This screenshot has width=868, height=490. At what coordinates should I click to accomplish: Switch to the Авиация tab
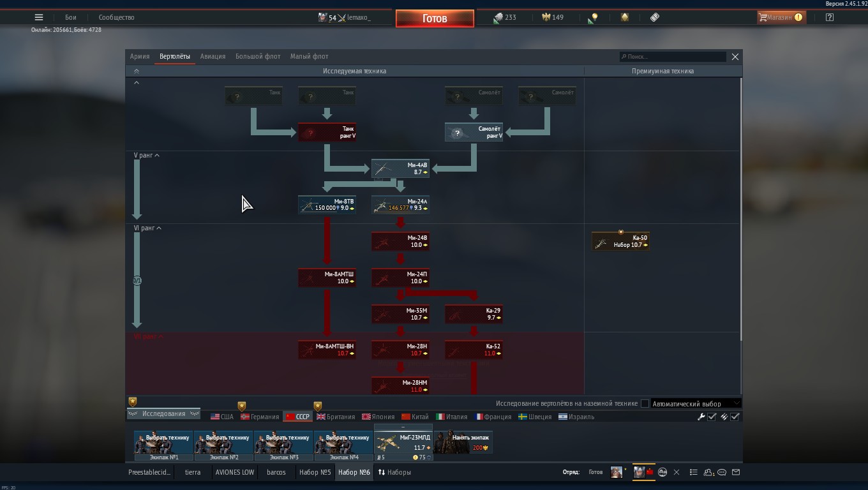[213, 56]
